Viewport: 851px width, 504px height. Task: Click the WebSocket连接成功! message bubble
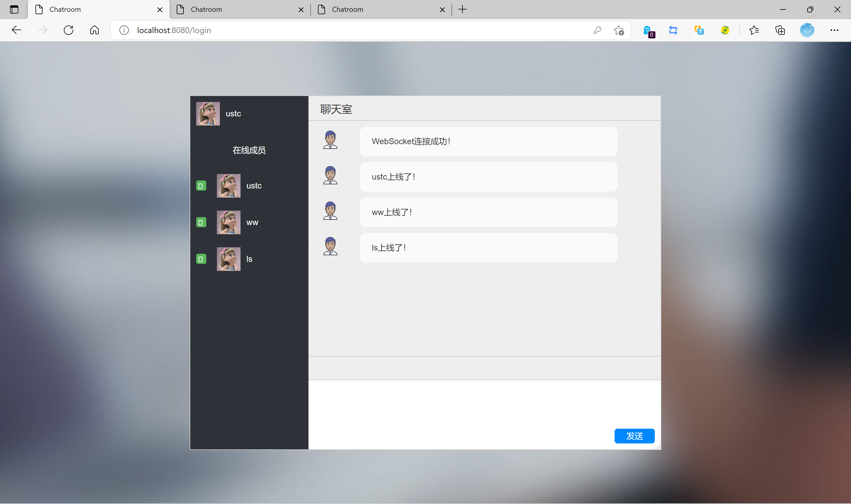pos(488,142)
